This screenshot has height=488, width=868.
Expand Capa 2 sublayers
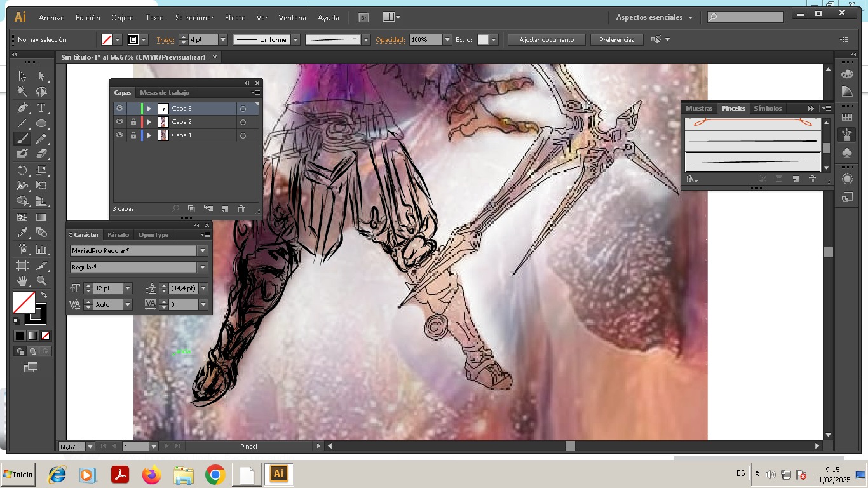[x=149, y=122]
